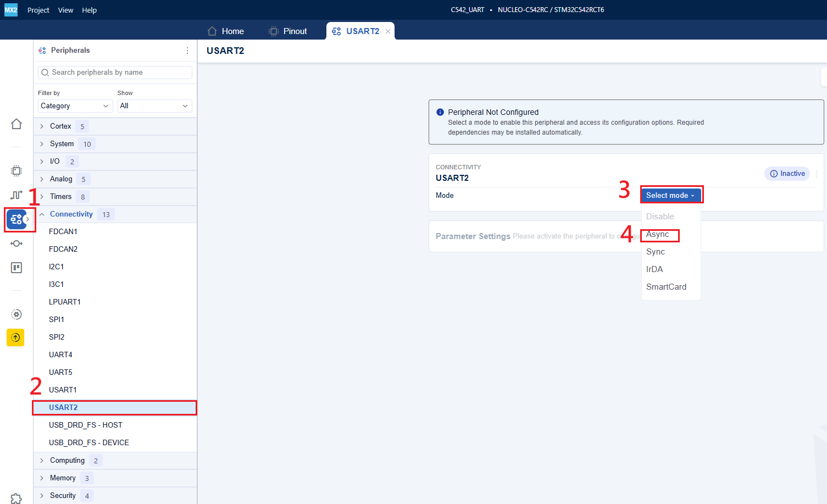
Task: Collapse the Connectivity category
Action: 115,214
